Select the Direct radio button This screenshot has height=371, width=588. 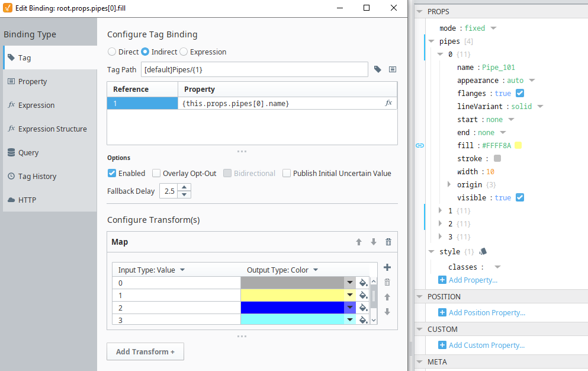pyautogui.click(x=112, y=52)
